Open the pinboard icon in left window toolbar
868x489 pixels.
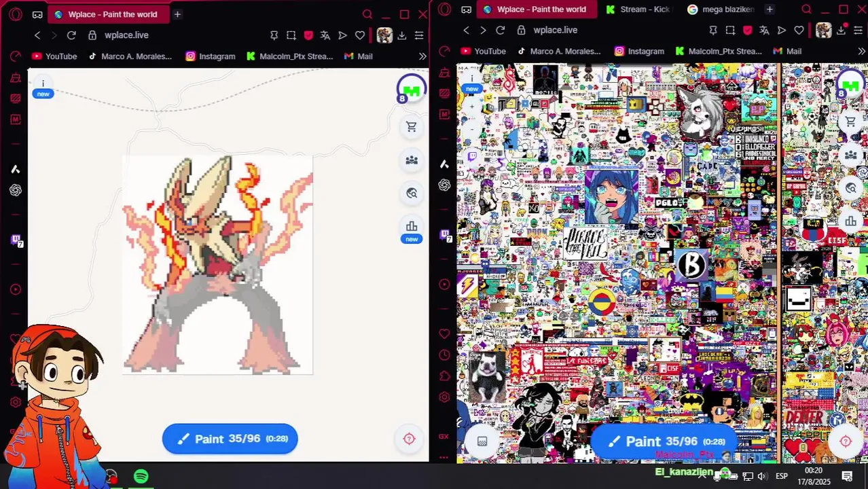(x=274, y=35)
